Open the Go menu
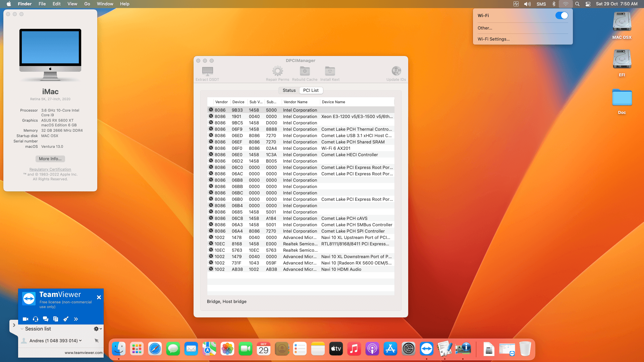Viewport: 644px width, 362px height. [x=87, y=4]
